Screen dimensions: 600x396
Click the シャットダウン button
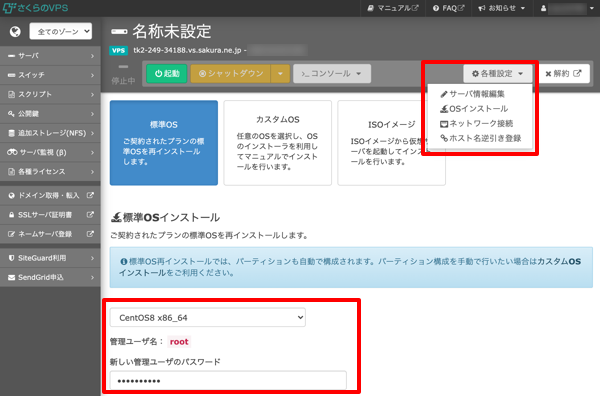231,73
